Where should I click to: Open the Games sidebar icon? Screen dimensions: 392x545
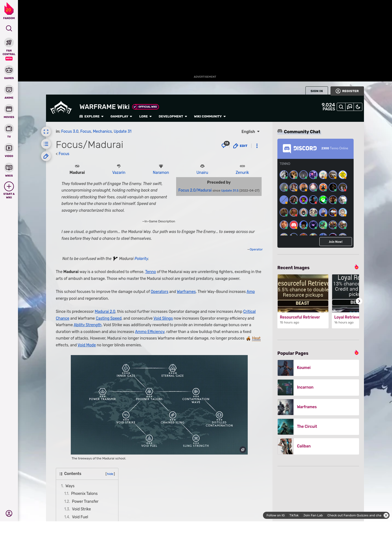click(9, 70)
